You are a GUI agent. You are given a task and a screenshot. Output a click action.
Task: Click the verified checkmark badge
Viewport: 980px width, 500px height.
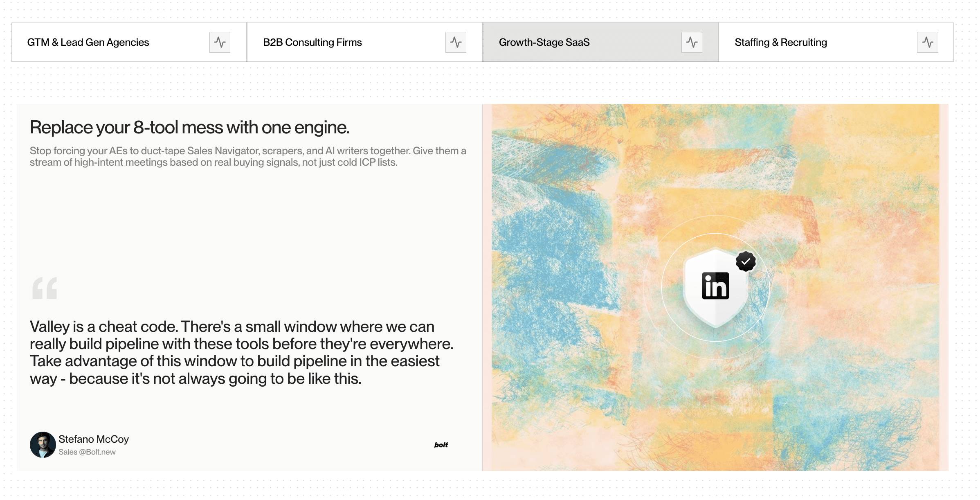[746, 261]
